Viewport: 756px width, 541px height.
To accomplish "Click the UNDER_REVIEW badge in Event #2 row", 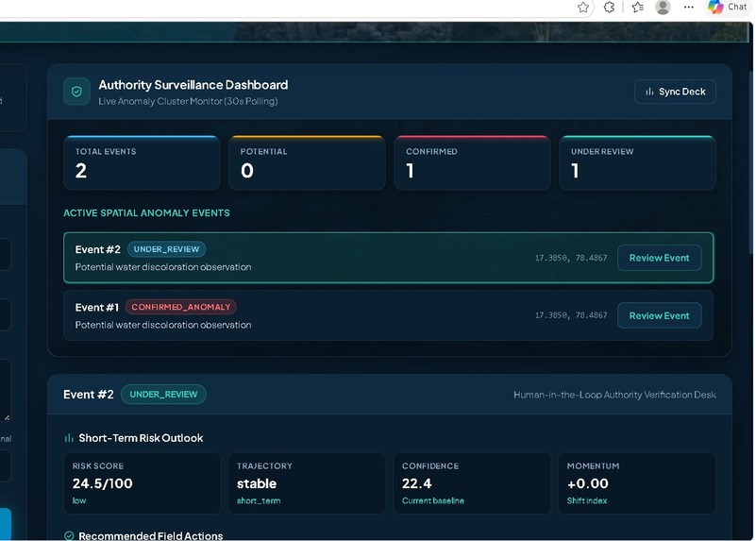I will [x=166, y=249].
